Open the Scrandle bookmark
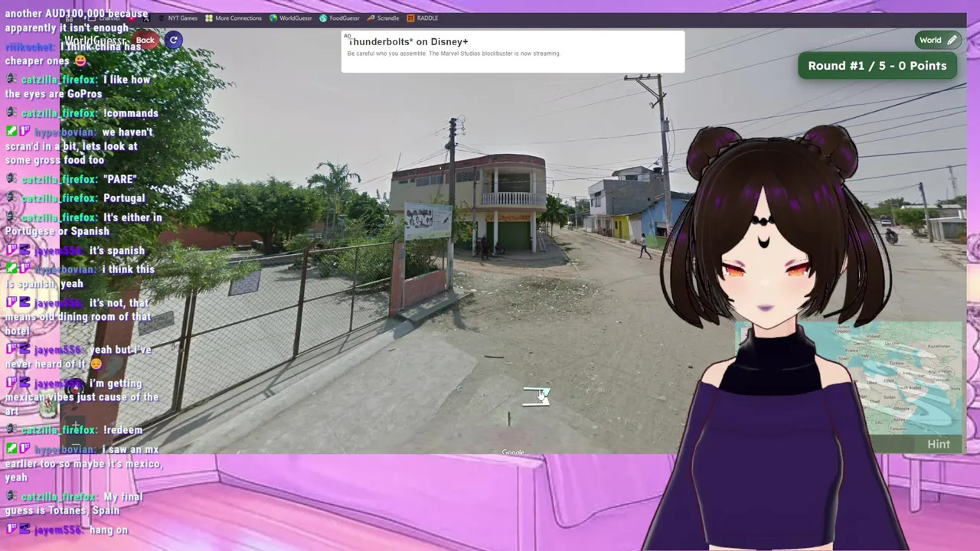 (x=383, y=18)
